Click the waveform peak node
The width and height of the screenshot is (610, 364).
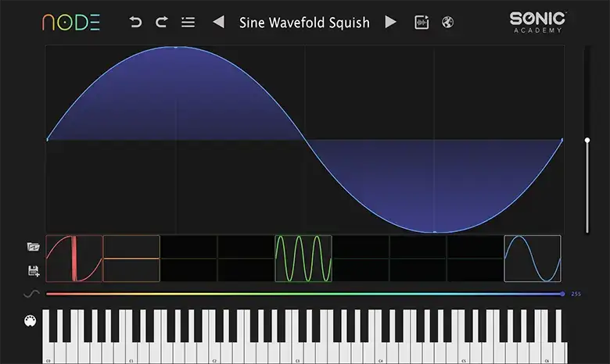click(x=176, y=47)
